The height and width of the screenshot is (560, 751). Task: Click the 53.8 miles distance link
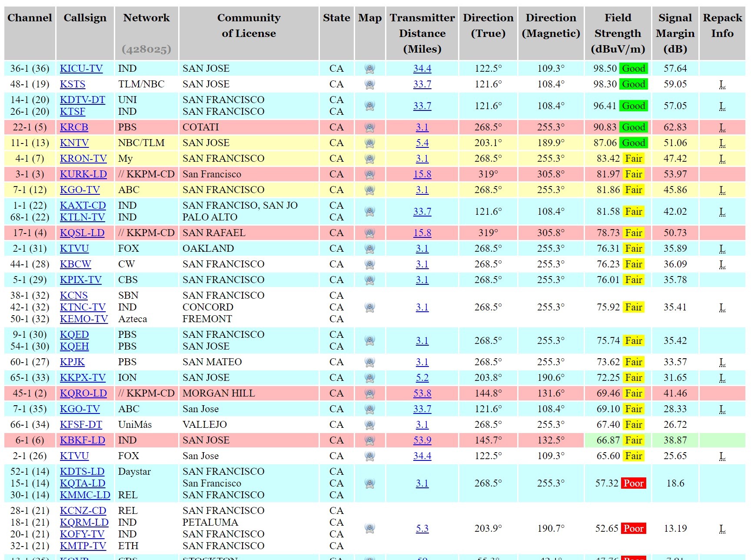[422, 393]
